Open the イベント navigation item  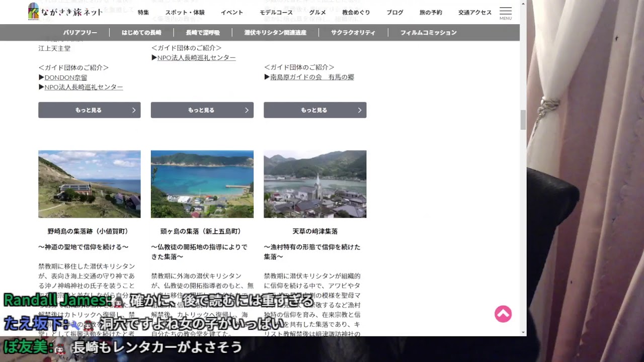(x=231, y=13)
